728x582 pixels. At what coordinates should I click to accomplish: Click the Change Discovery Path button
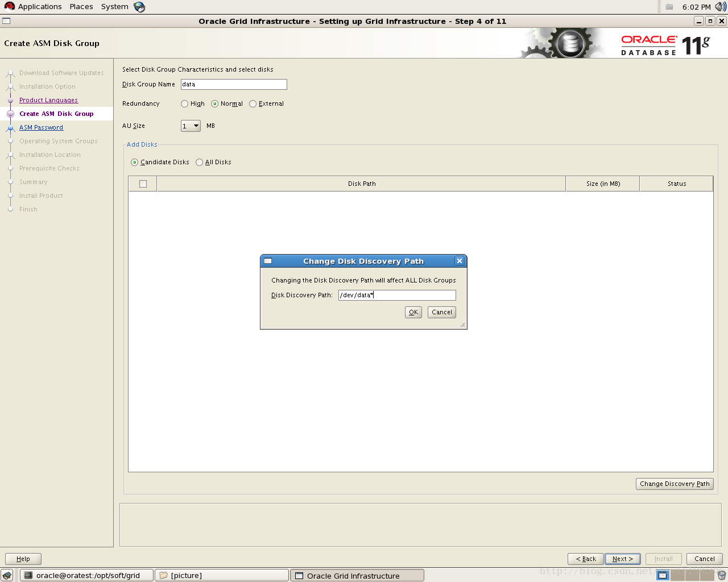675,484
